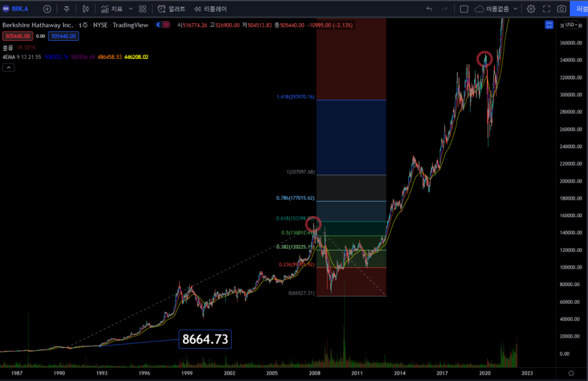Take a chart snapshot with camera icon
Image resolution: width=588 pixels, height=381 pixels.
(562, 9)
